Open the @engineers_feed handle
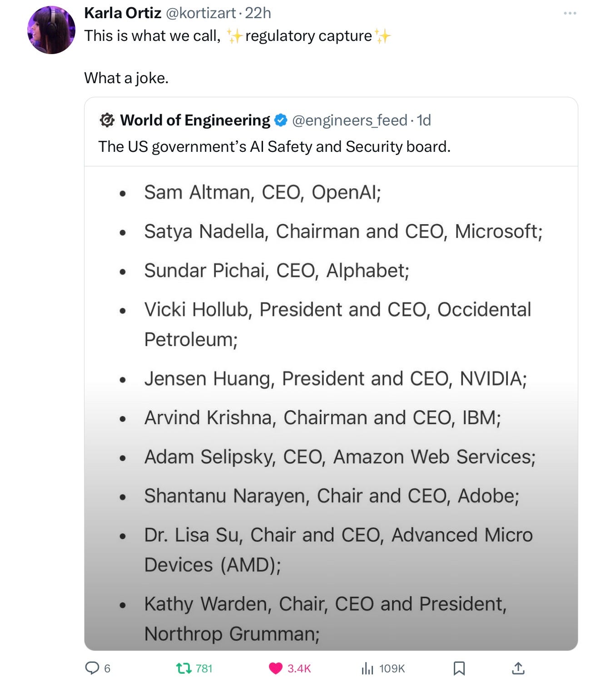The height and width of the screenshot is (681, 616). (349, 120)
